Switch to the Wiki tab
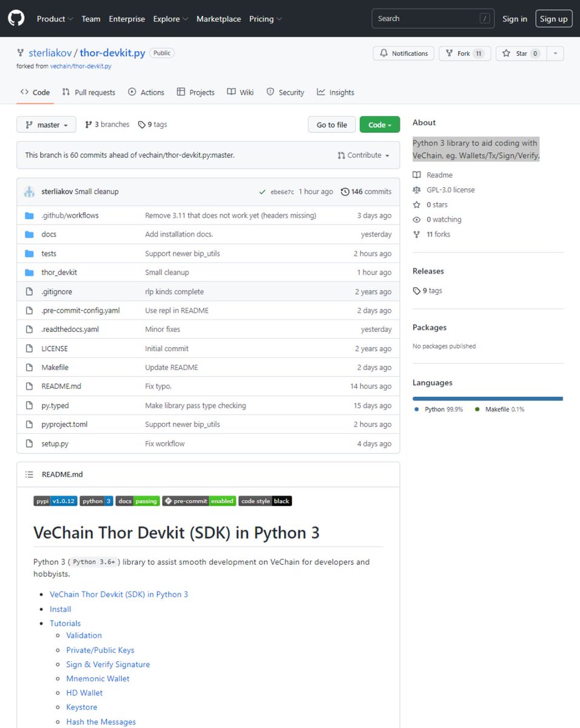This screenshot has width=580, height=728. (240, 92)
